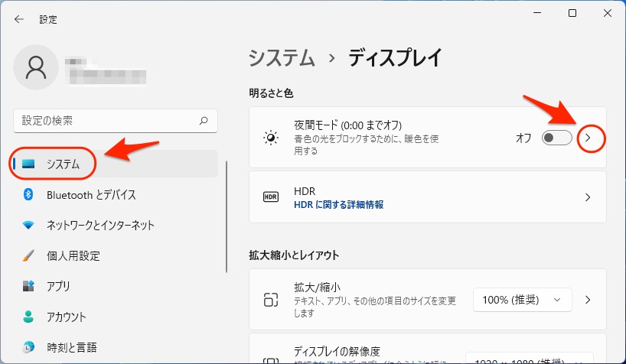The image size is (626, 364).
Task: Click the 拡大縮小とレイアウト heading
Action: pyautogui.click(x=294, y=255)
